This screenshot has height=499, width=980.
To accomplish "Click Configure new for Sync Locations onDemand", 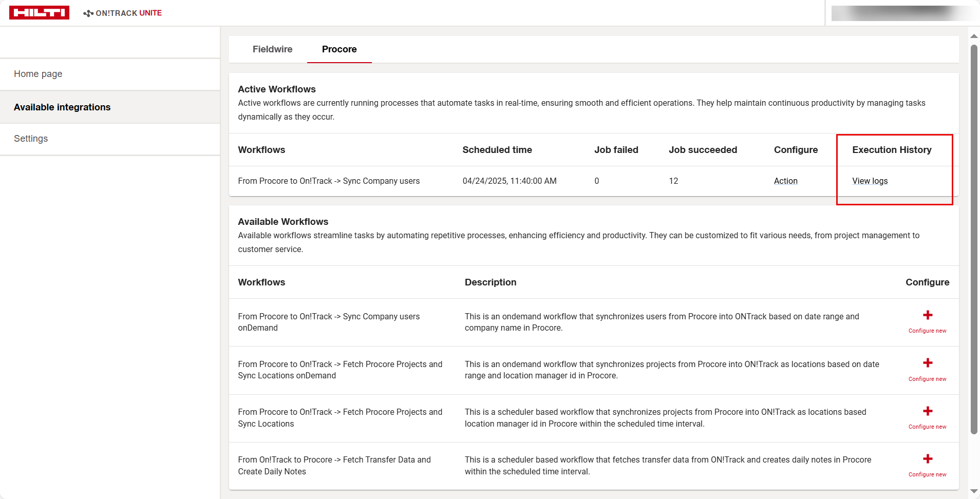I will (x=927, y=379).
